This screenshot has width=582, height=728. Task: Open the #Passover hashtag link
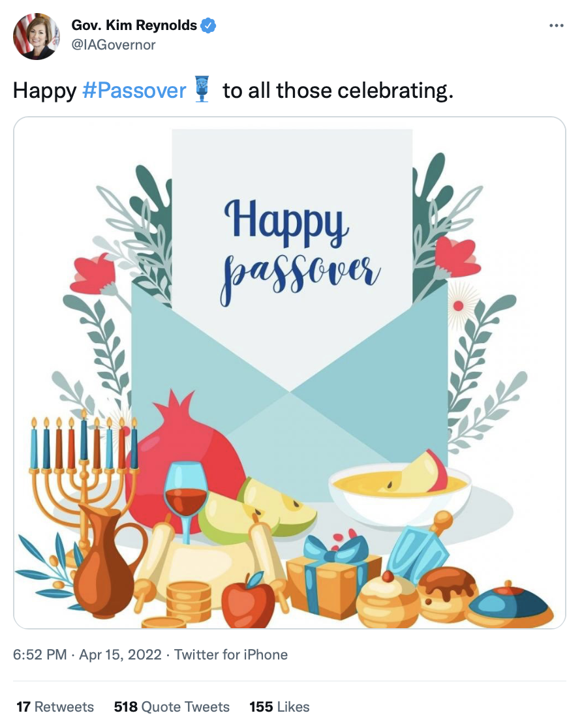tap(134, 90)
